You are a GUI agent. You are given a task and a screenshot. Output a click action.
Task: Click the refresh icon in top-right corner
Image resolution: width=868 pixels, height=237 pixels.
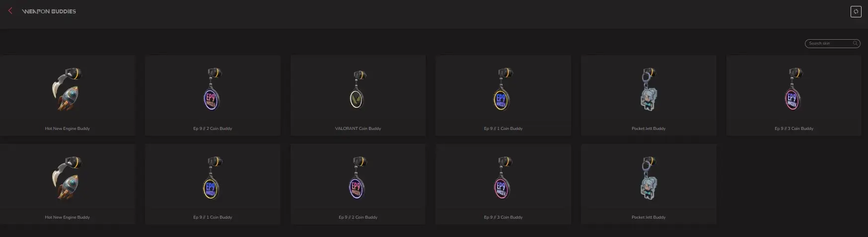[x=856, y=11]
